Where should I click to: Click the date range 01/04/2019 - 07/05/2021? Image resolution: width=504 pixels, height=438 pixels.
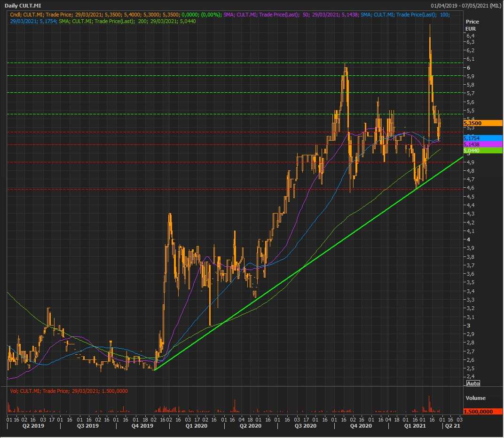pos(465,5)
